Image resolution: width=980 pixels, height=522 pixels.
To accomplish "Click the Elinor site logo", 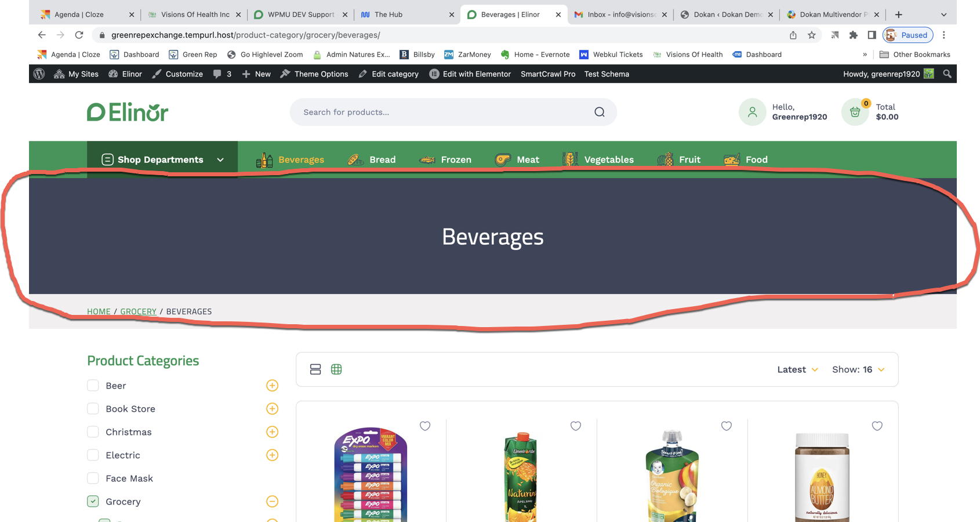I will pyautogui.click(x=128, y=112).
